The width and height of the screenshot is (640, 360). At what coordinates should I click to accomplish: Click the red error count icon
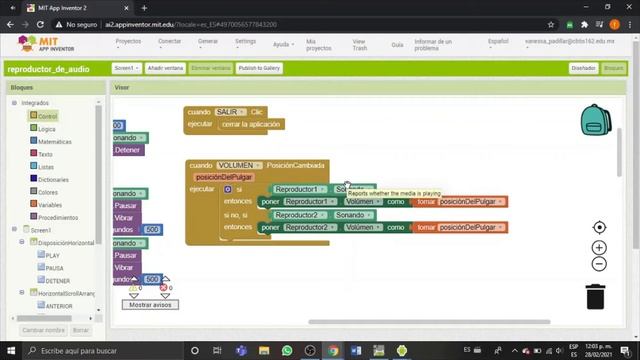click(164, 288)
